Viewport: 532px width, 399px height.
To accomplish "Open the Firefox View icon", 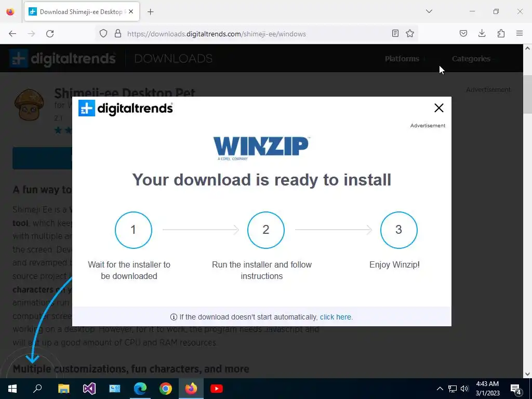I will tap(10, 11).
